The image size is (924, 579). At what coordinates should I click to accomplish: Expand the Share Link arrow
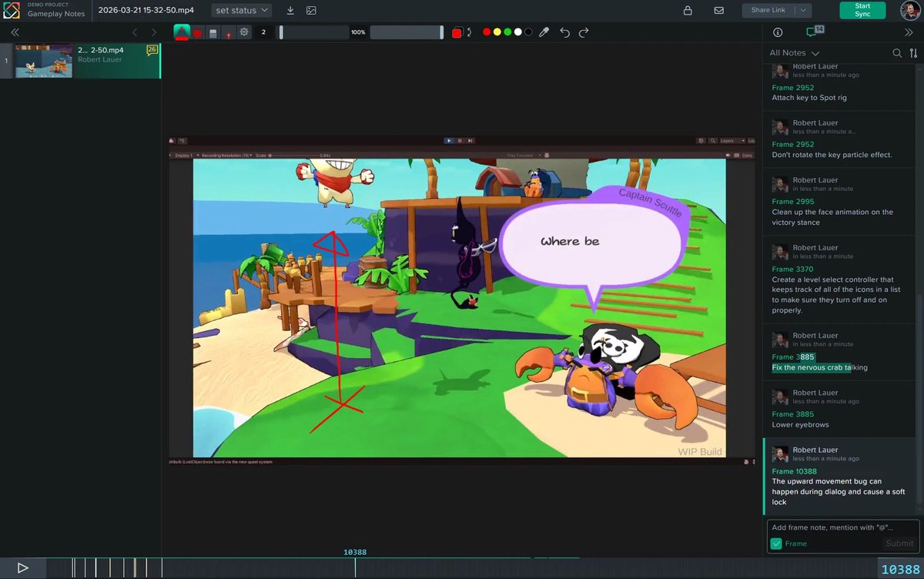click(803, 10)
